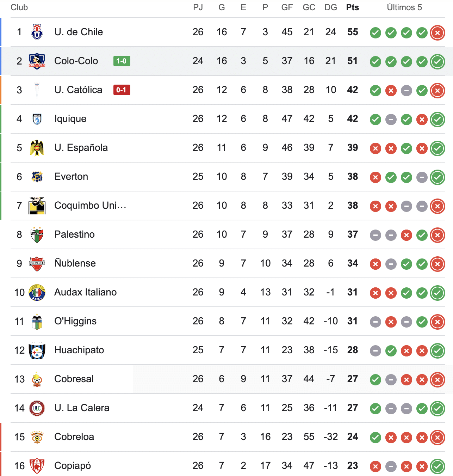
Task: Click the Últimos 5 column header
Action: click(404, 7)
